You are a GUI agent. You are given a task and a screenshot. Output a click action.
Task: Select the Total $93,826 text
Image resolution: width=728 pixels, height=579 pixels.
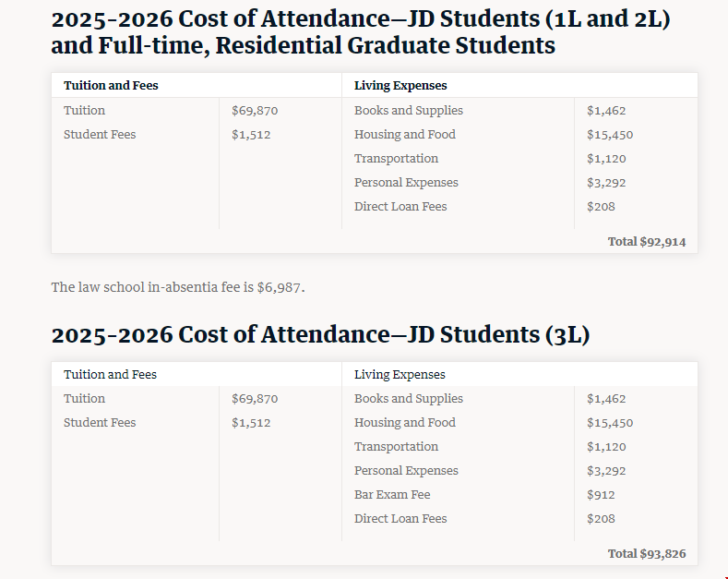[x=646, y=554]
